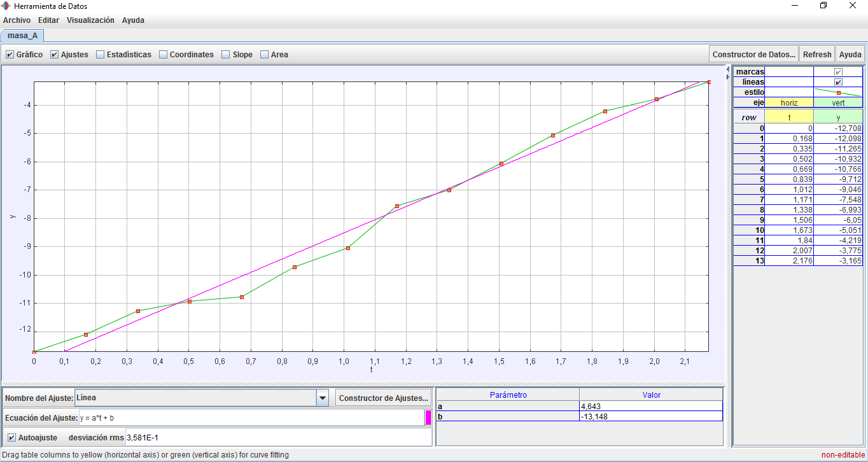Select cell with y value -5,051
This screenshot has height=462, width=868.
pyautogui.click(x=838, y=230)
